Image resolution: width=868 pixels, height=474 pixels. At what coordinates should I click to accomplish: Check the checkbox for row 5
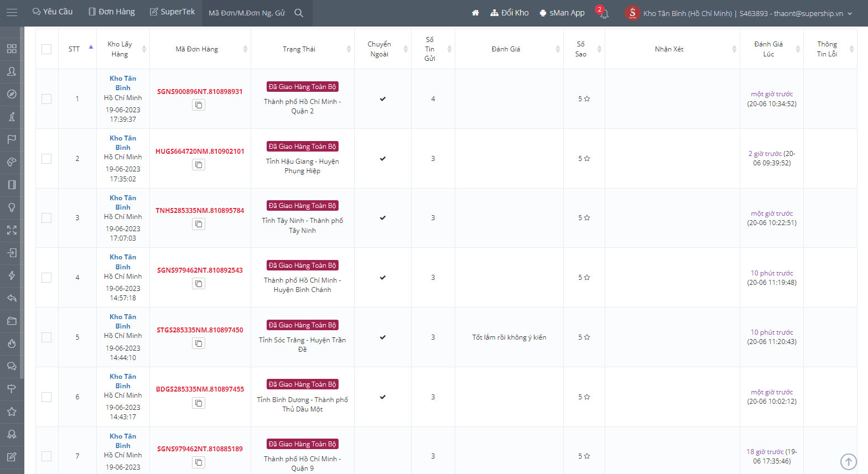click(46, 337)
